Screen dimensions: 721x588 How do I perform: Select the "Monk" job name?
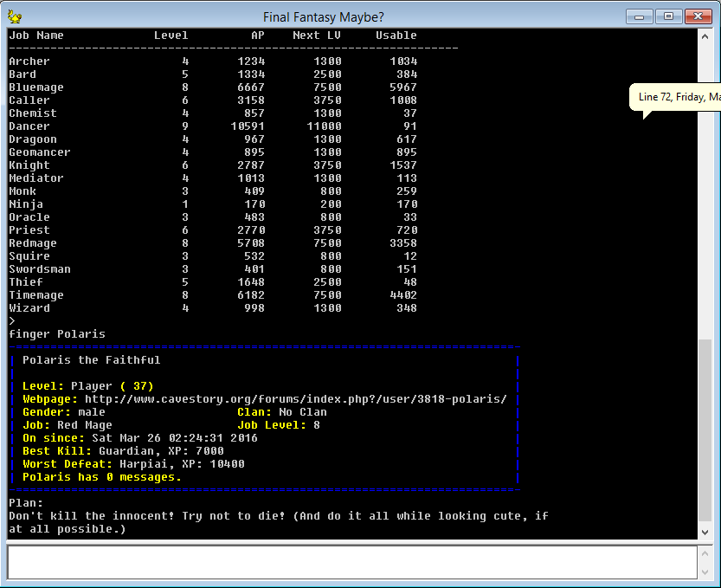pos(23,191)
